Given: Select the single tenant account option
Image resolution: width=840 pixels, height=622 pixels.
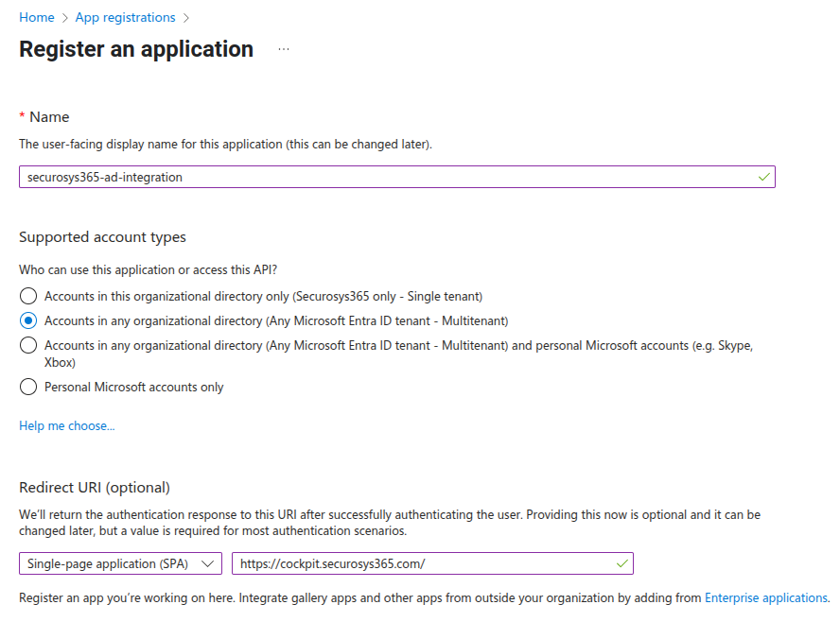Looking at the screenshot, I should point(28,296).
